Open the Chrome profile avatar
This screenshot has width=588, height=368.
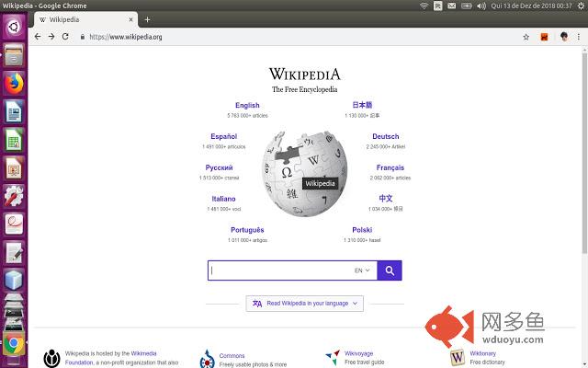tap(563, 37)
